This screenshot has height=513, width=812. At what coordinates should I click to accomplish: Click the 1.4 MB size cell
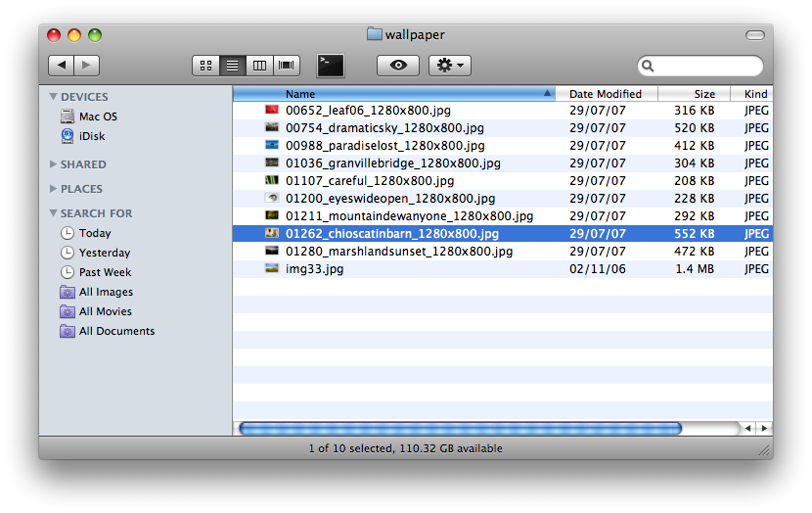(695, 269)
